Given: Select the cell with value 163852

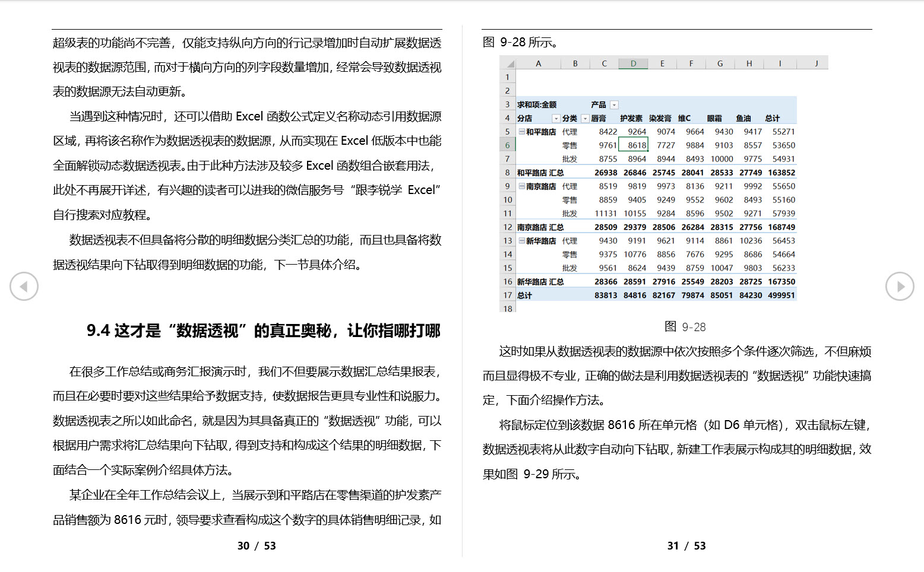Looking at the screenshot, I should 781,173.
